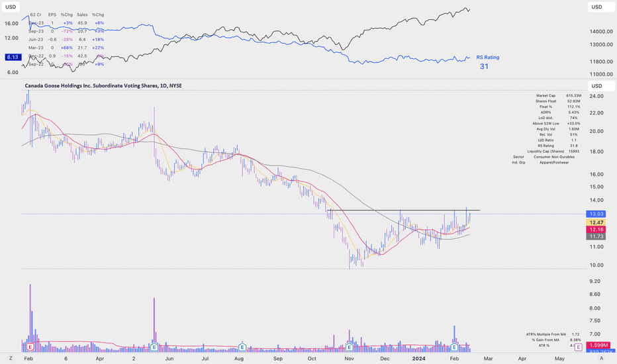Click the 14000.00 label on upper axis

(601, 32)
